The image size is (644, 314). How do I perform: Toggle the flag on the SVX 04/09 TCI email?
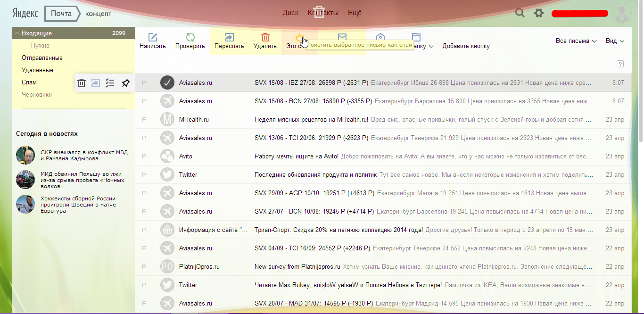(x=144, y=248)
